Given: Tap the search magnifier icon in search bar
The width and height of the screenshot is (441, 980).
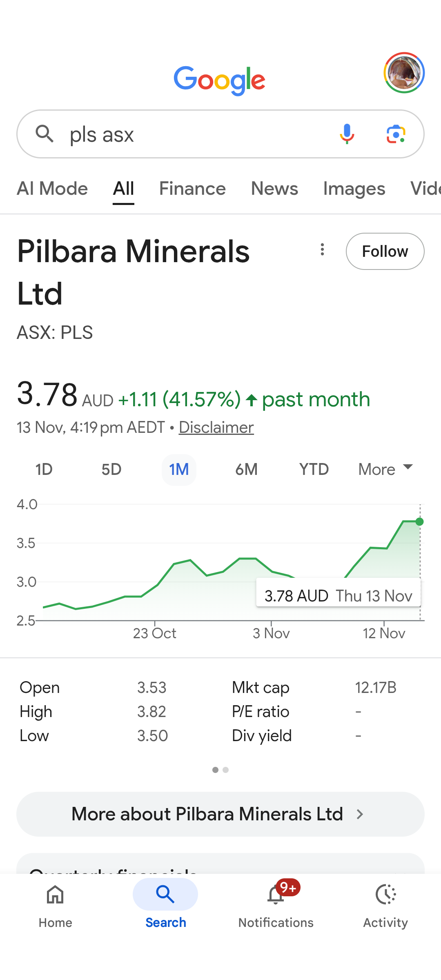Looking at the screenshot, I should tap(45, 134).
